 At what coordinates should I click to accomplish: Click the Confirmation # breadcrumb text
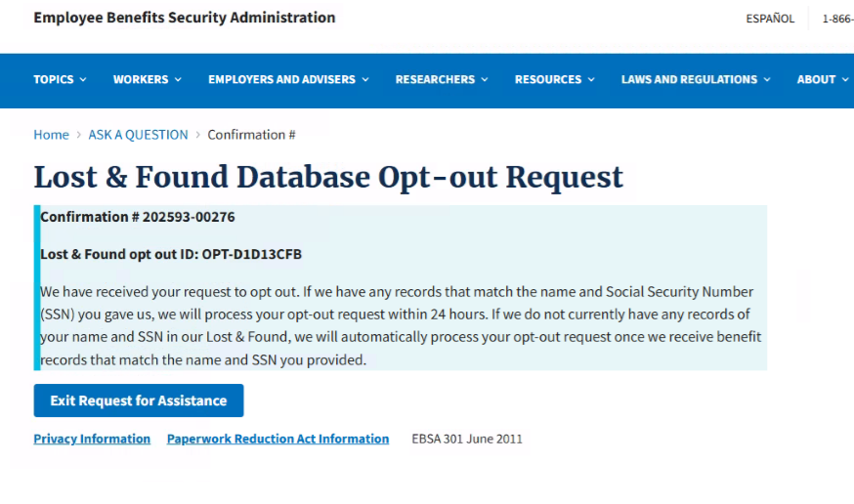251,135
